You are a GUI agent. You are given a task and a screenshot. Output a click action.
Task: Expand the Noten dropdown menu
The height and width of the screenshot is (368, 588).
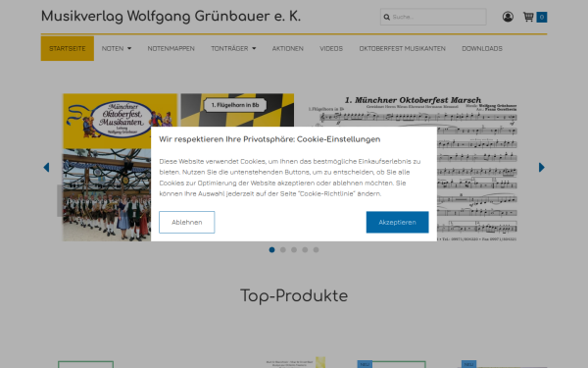[117, 48]
